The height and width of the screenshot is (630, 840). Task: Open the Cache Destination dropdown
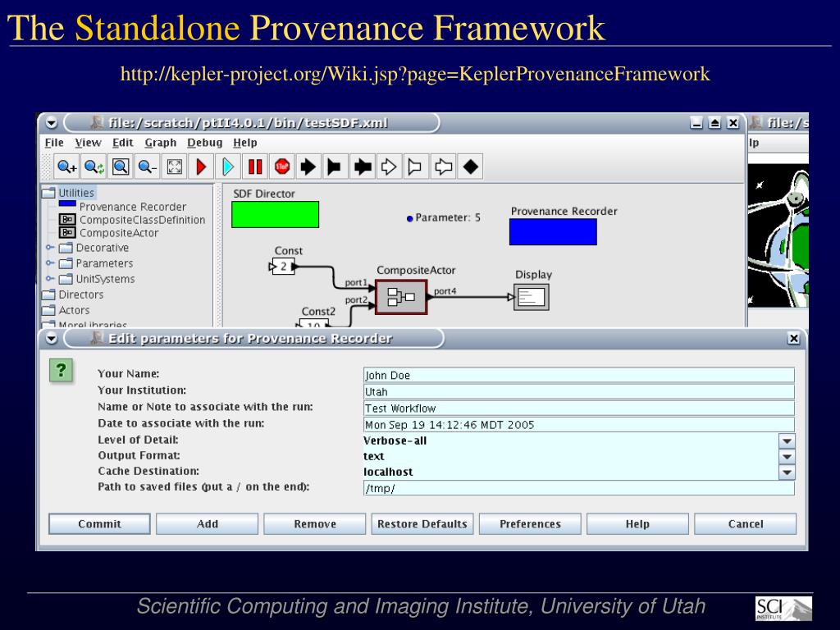[x=787, y=472]
